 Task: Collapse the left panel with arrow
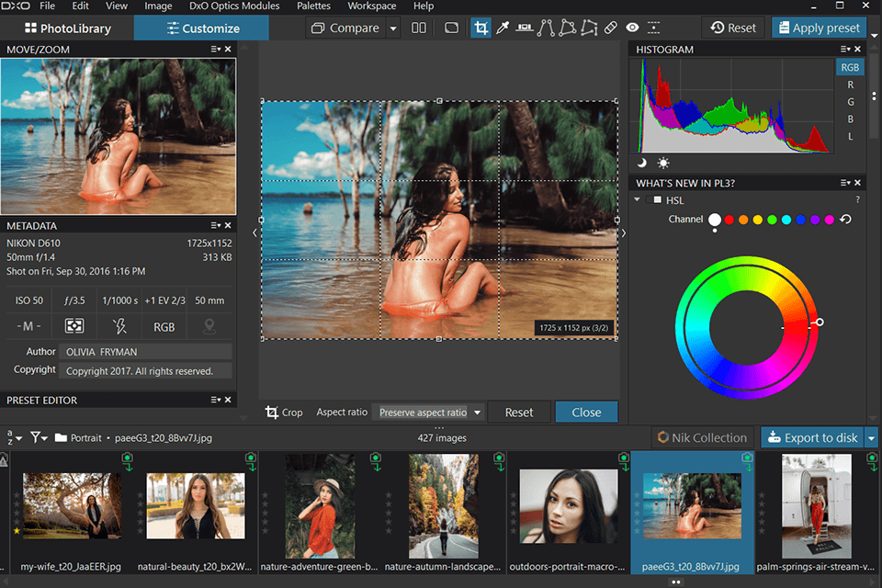click(254, 232)
